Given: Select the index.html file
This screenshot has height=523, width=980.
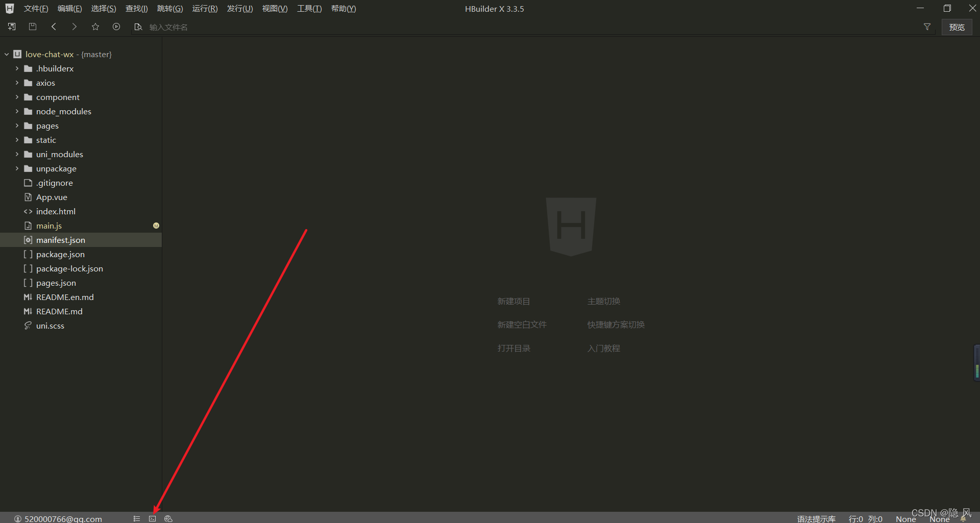Looking at the screenshot, I should coord(81,211).
